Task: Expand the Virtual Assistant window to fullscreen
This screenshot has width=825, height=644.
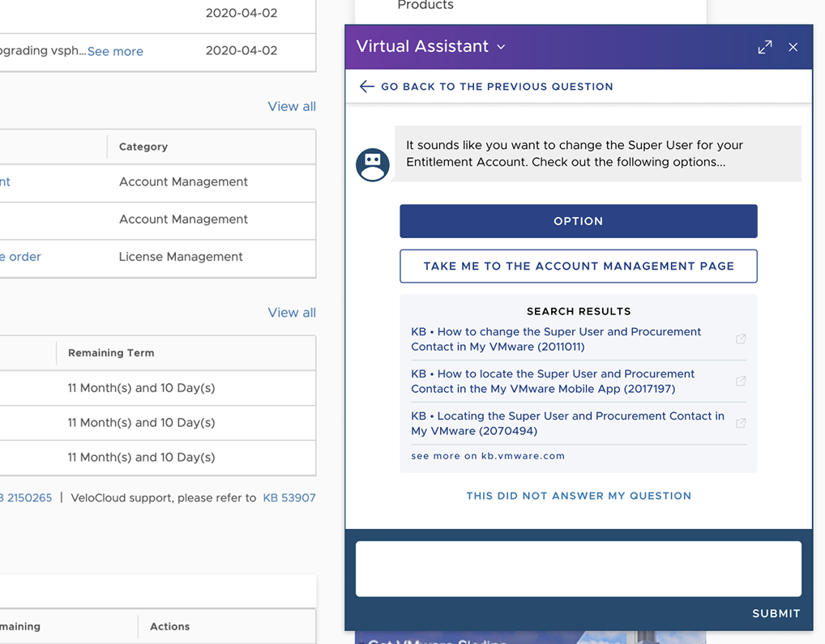Action: [764, 47]
